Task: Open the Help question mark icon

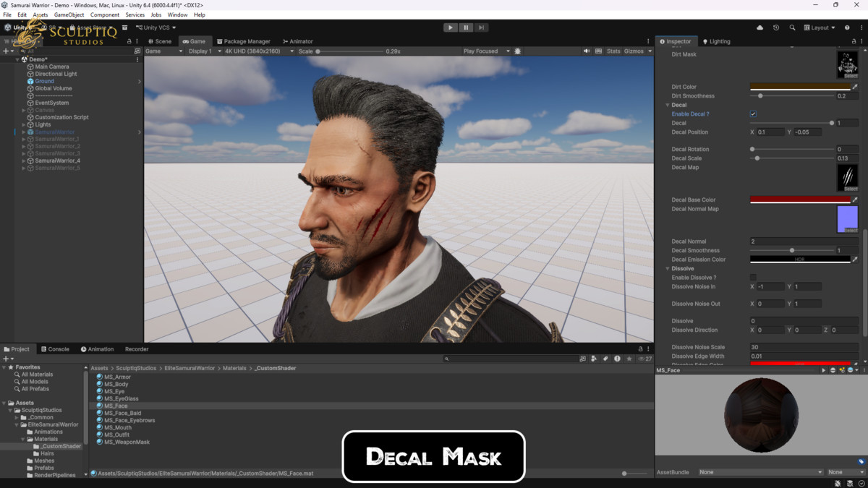Action: 847,27
